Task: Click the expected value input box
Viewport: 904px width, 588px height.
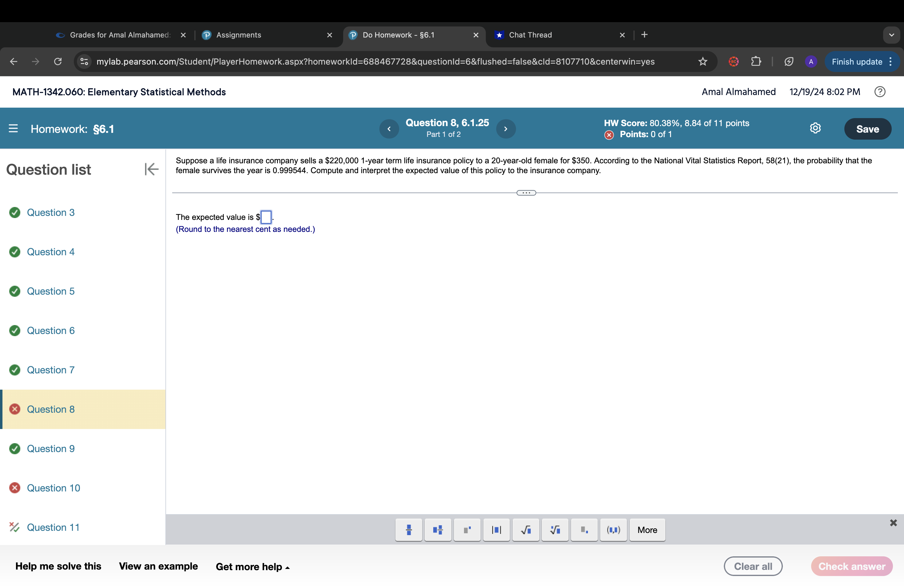Action: point(266,217)
